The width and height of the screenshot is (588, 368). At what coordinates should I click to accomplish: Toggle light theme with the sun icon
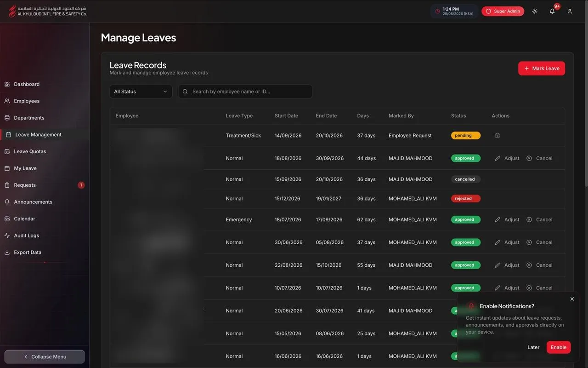point(535,11)
